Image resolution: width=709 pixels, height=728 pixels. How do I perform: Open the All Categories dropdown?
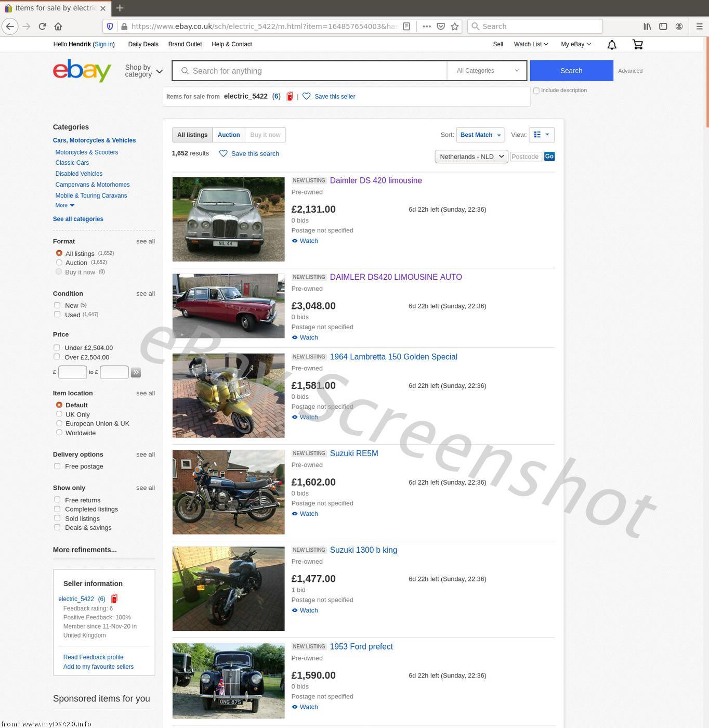(487, 71)
